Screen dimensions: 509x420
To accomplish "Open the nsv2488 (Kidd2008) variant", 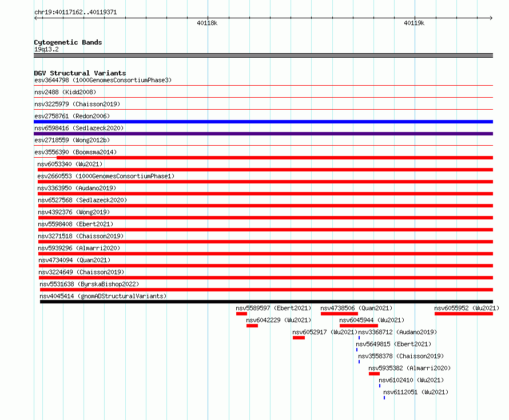I will coord(65,92).
